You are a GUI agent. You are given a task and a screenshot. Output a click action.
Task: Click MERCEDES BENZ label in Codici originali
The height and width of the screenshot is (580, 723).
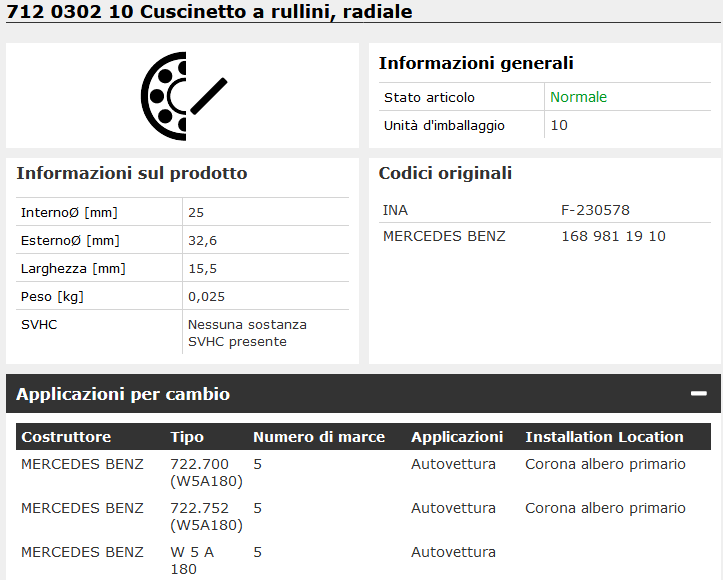pos(444,236)
